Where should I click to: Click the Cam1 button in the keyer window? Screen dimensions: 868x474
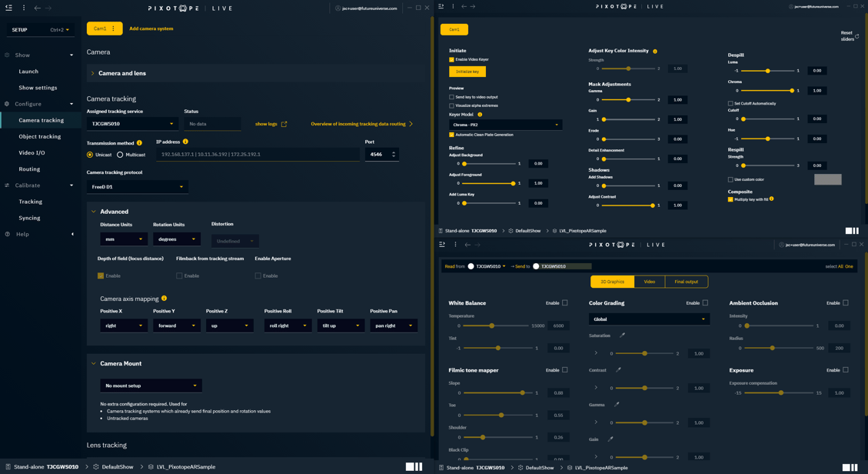[x=454, y=29]
